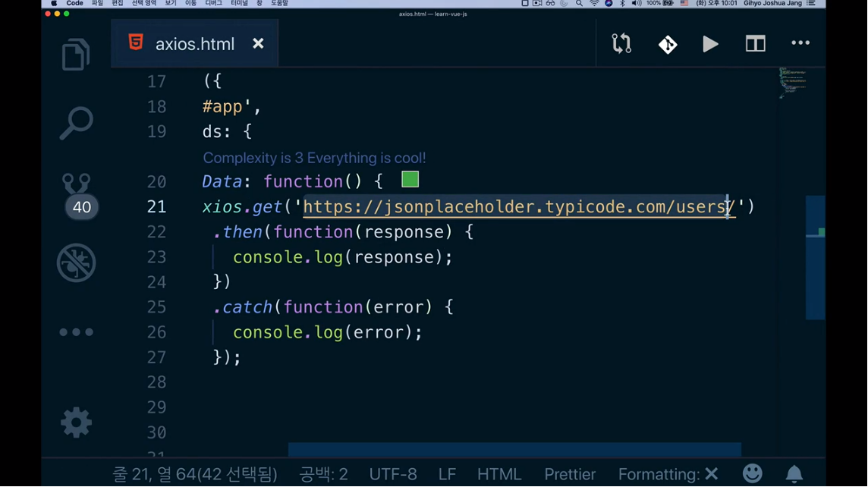868x487 pixels.
Task: Open the 터미널 menu in menu bar
Action: (x=238, y=4)
